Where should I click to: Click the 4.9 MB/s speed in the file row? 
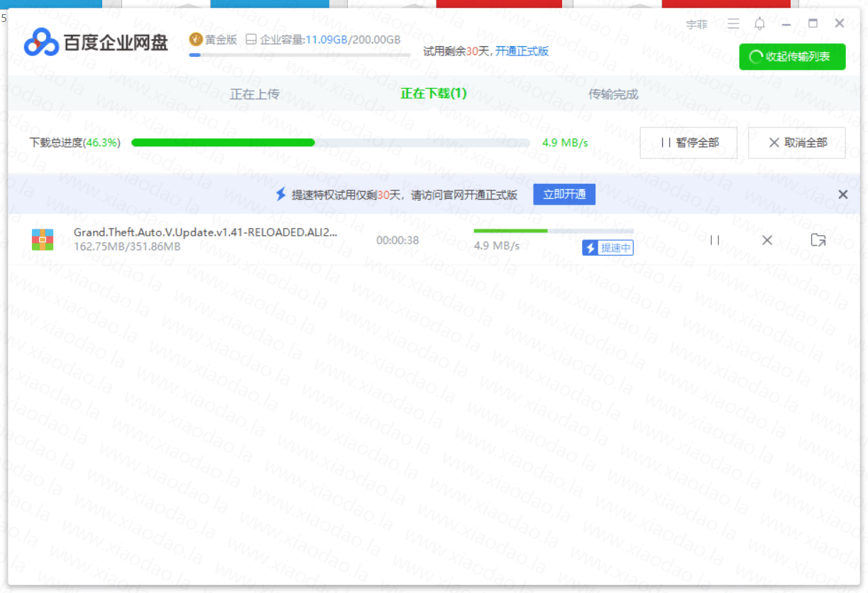pos(497,246)
